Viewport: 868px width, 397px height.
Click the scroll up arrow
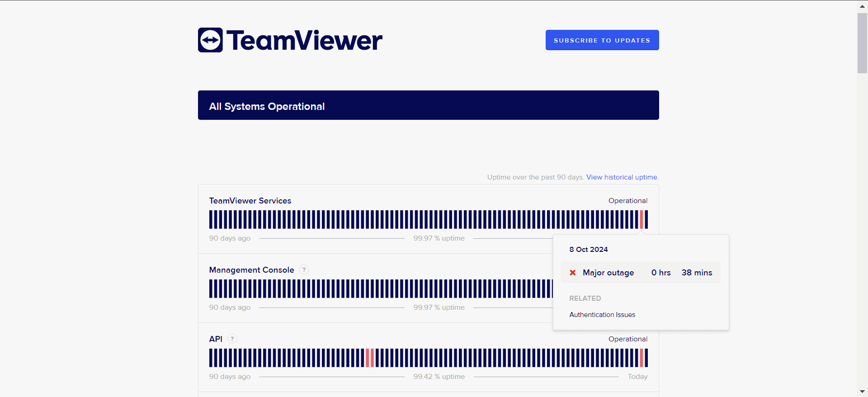point(862,6)
